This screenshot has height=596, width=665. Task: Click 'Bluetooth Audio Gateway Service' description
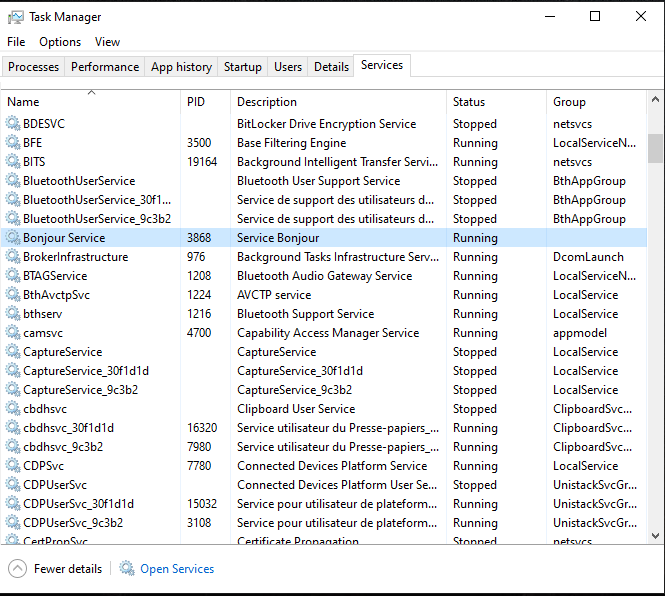pos(324,276)
